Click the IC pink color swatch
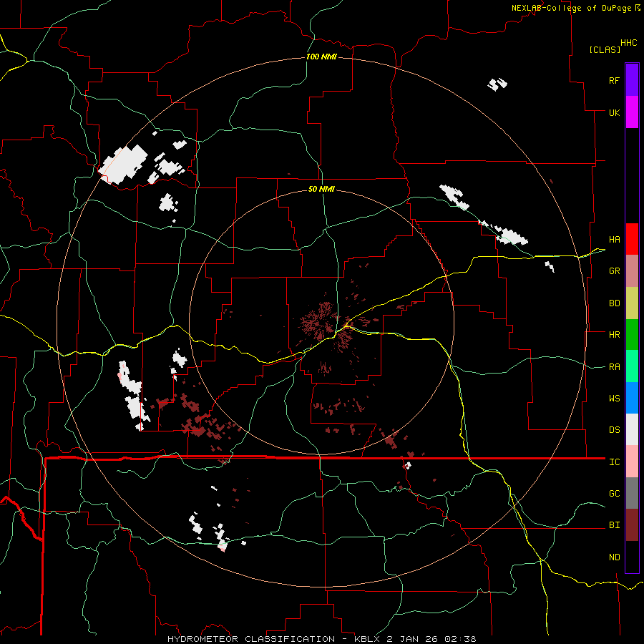 click(x=632, y=462)
